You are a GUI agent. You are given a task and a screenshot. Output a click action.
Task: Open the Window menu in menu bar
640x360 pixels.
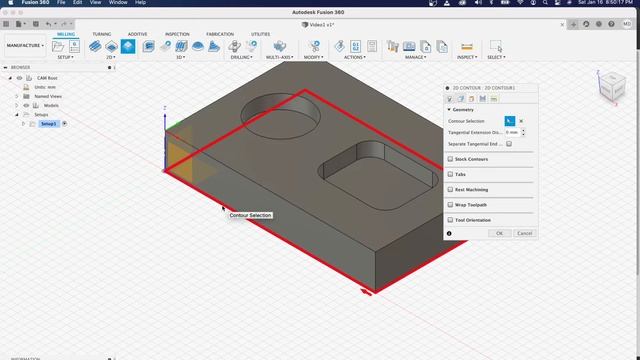(118, 2)
